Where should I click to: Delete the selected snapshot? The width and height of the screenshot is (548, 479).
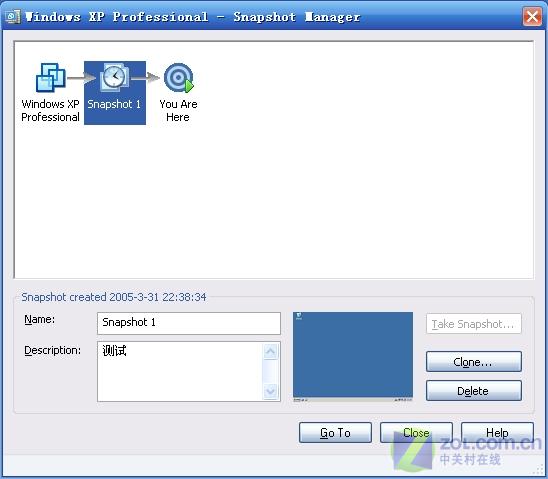474,391
